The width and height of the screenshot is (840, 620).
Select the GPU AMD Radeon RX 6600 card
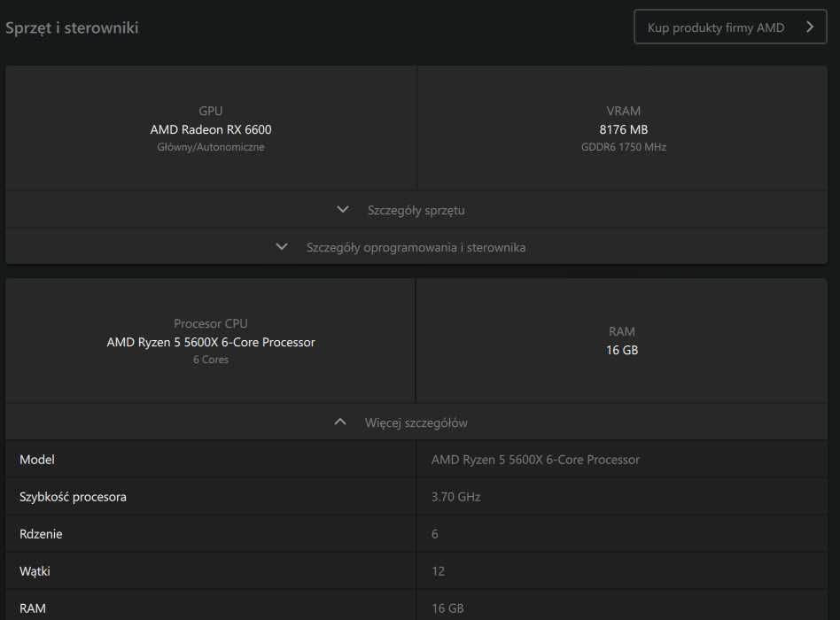coord(211,128)
